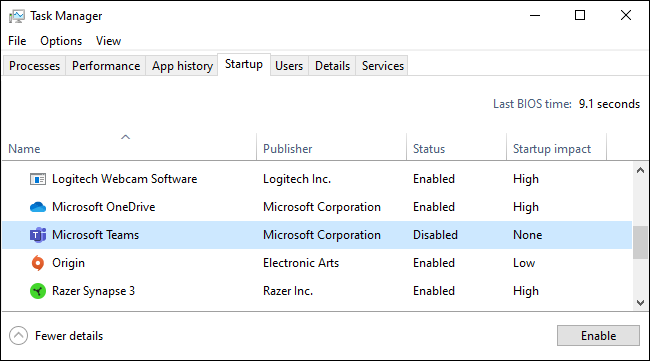
Task: Click the Fewer details label
Action: pyautogui.click(x=69, y=336)
